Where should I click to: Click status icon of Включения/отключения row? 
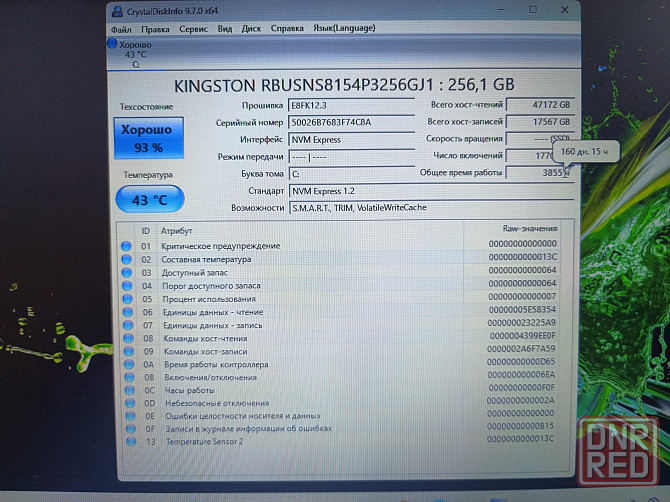tap(129, 378)
